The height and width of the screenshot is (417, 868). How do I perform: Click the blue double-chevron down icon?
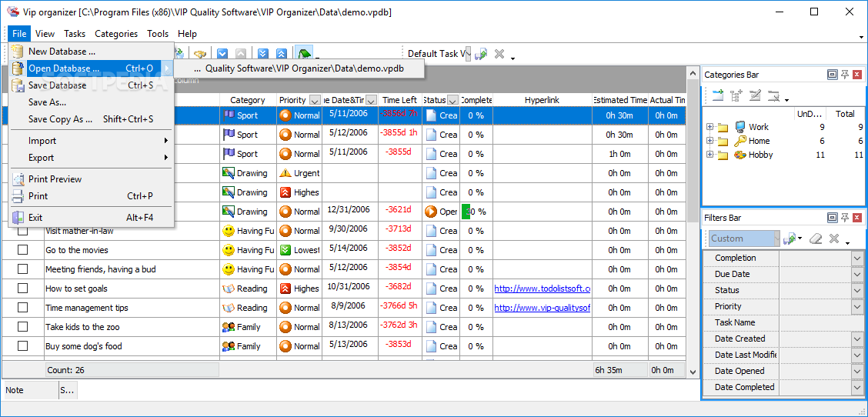click(x=263, y=54)
